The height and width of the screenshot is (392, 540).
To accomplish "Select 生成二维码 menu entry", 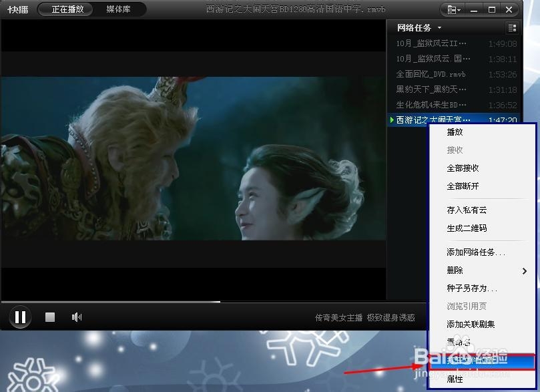I will click(481, 228).
